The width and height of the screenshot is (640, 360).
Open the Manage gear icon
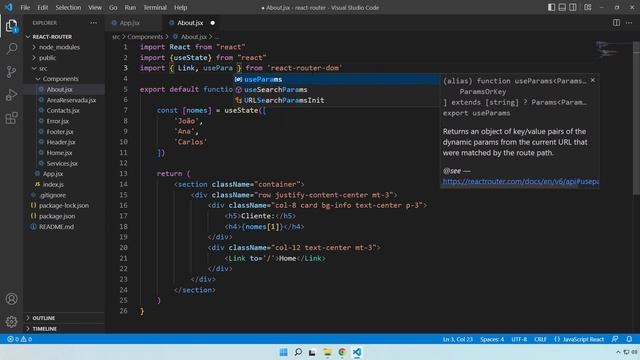[11, 322]
